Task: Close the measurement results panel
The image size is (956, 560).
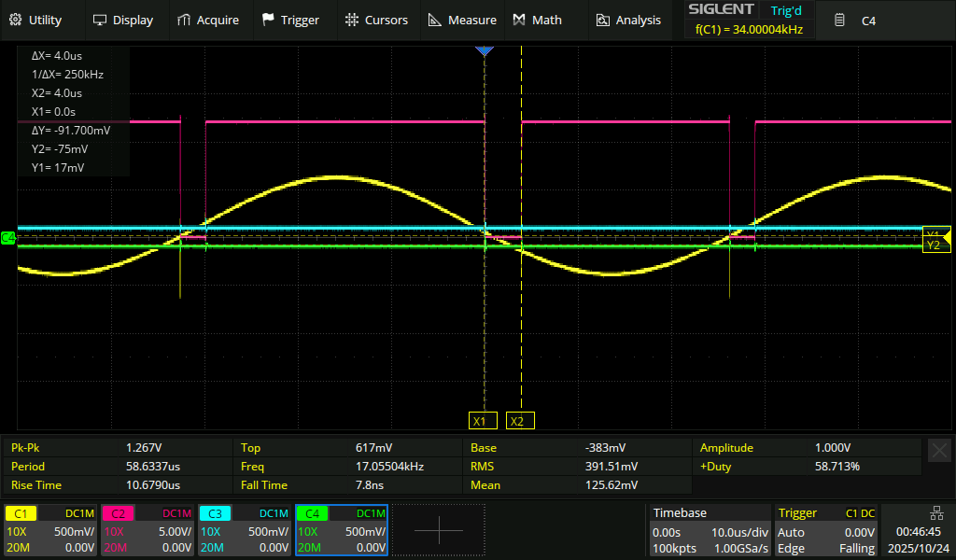Action: (939, 451)
